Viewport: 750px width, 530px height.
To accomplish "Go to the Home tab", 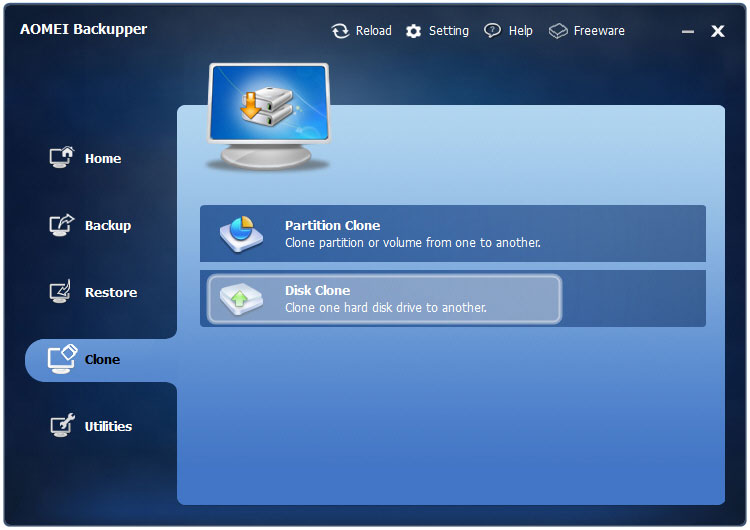I will (x=103, y=158).
